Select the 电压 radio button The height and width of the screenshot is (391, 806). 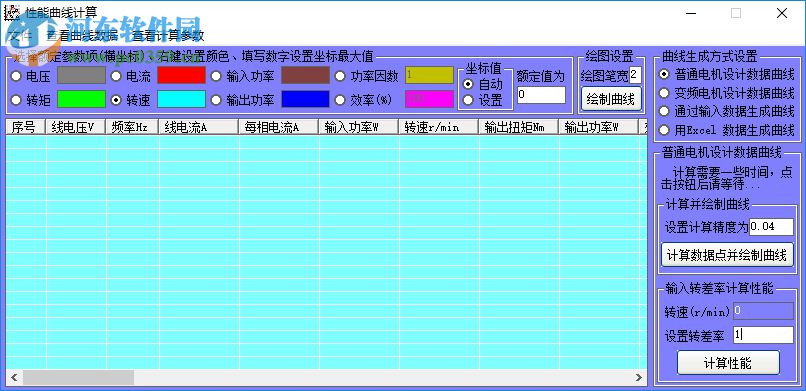click(16, 77)
